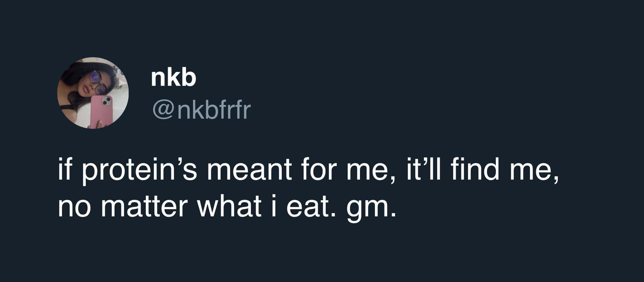
Task: Open nkb's circular profile picture
Action: tap(93, 93)
